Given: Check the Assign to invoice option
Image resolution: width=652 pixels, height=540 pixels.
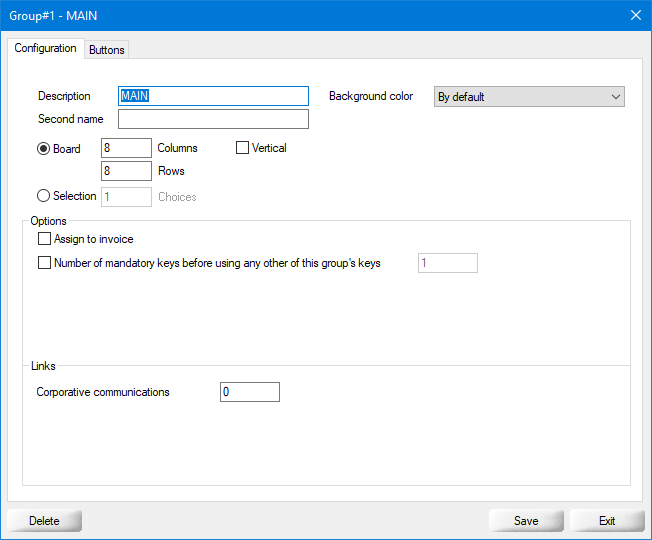Looking at the screenshot, I should pyautogui.click(x=44, y=239).
